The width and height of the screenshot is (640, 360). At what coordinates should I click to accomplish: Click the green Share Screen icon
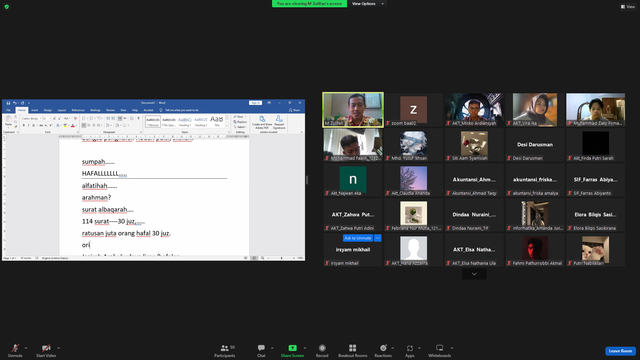292,348
